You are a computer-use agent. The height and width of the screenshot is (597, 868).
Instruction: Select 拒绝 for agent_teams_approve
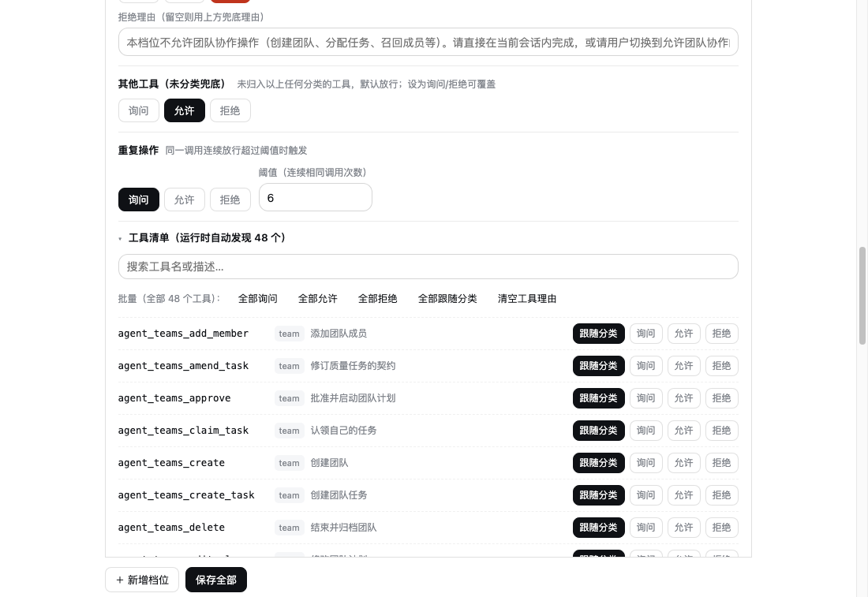click(721, 398)
